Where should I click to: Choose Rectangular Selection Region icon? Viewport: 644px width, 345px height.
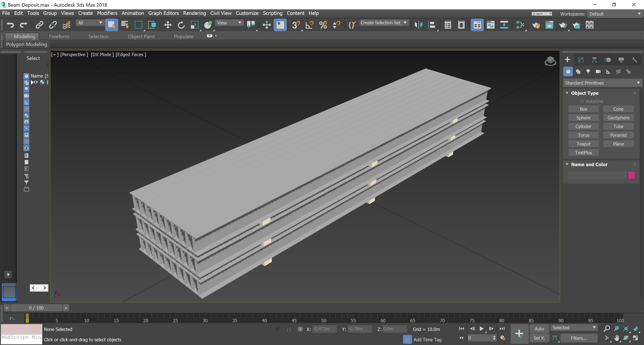tap(138, 25)
